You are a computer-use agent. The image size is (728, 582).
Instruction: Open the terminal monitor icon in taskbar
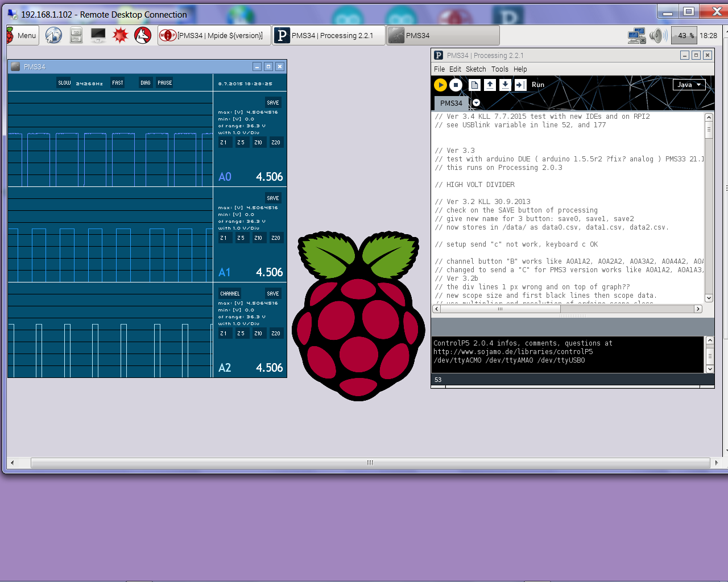tap(98, 35)
